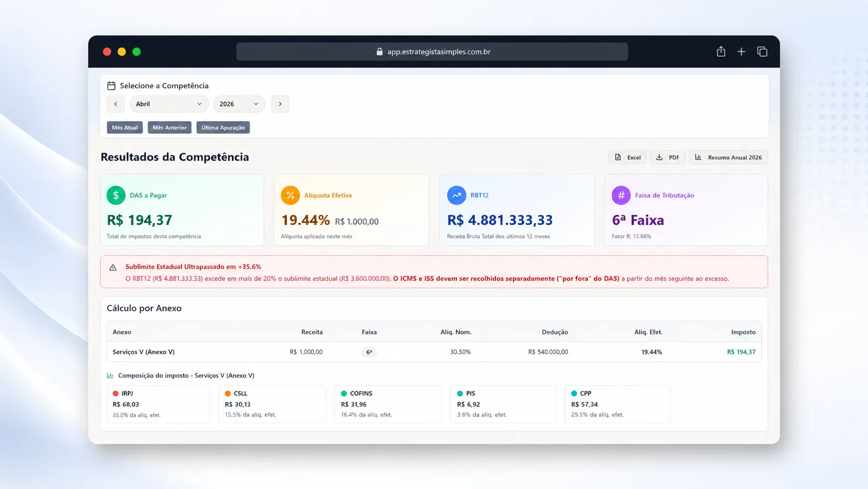Open the tab overview icon

[x=762, y=51]
